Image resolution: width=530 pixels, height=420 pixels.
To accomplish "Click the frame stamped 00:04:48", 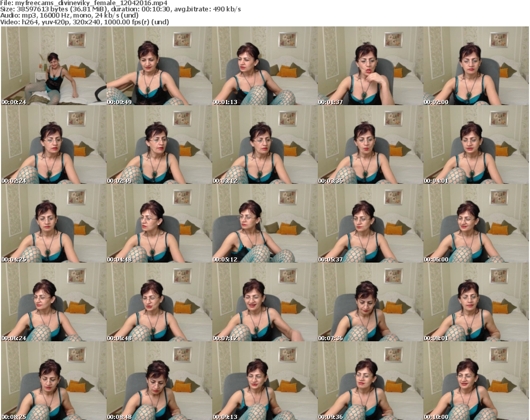I will pyautogui.click(x=159, y=223).
